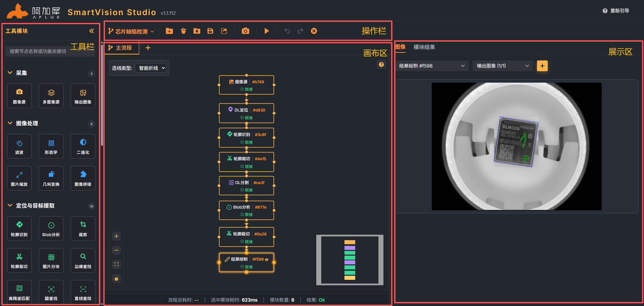The image size is (644, 306).
Task: Click the 重新引导 link
Action: (x=616, y=11)
